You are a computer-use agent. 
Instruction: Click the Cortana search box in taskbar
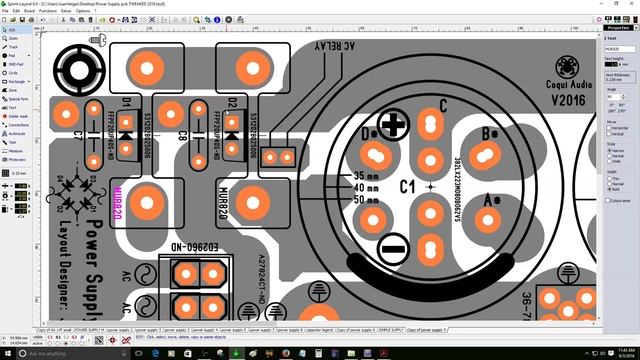(73, 353)
